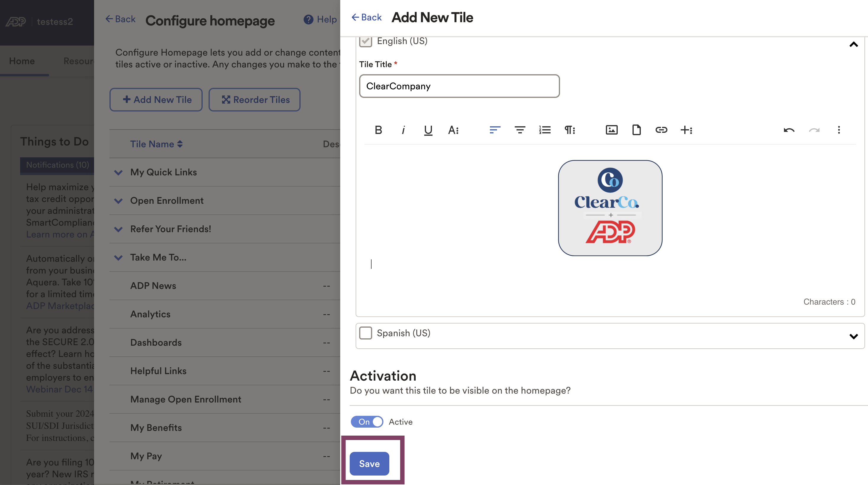This screenshot has height=485, width=868.
Task: Expand Open Enrollment row
Action: [x=118, y=201]
